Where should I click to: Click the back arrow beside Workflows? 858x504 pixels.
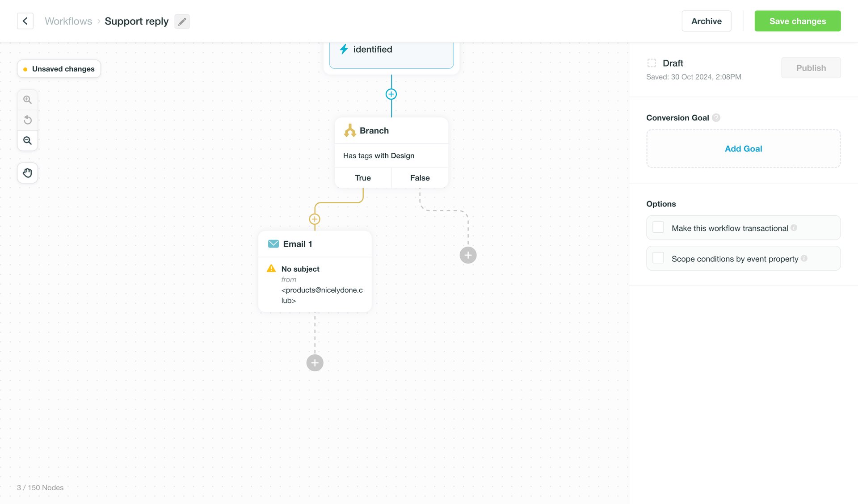click(25, 21)
